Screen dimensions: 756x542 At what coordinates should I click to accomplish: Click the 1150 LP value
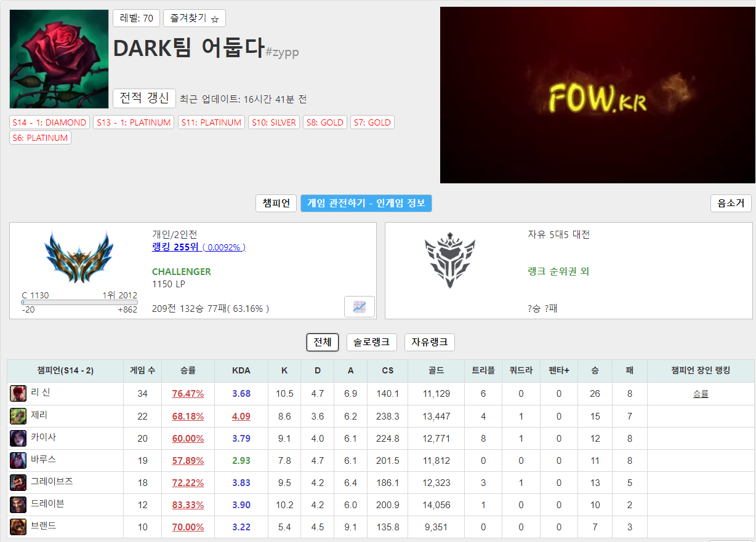pos(169,284)
